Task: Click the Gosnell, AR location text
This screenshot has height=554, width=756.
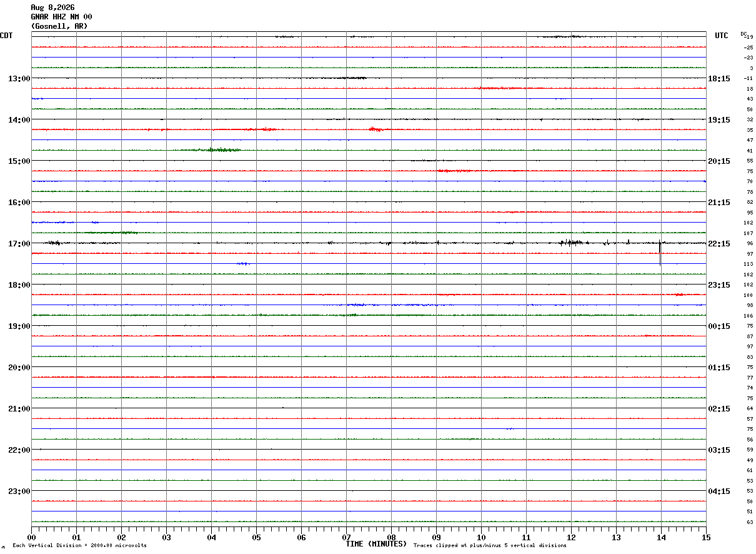Action: [x=59, y=26]
